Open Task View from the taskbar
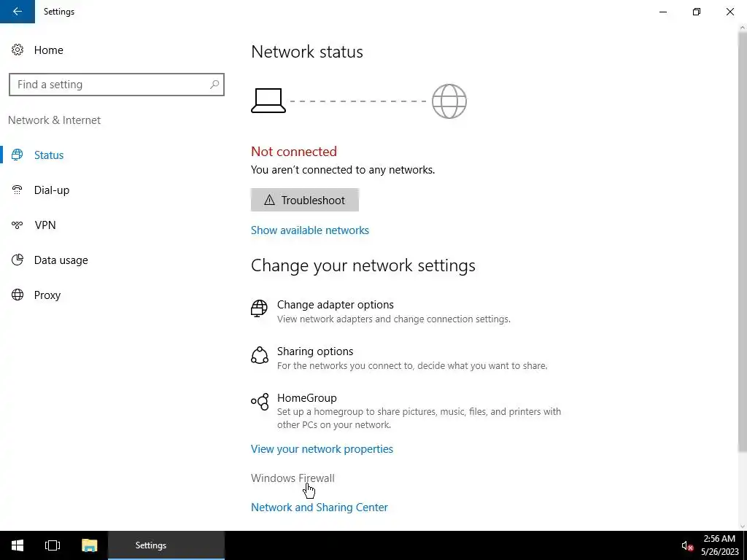The image size is (747, 560). pyautogui.click(x=53, y=545)
